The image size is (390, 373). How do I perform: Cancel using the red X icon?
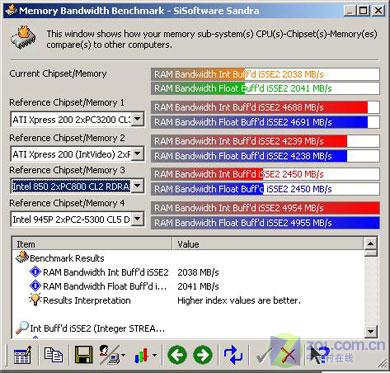pyautogui.click(x=289, y=355)
